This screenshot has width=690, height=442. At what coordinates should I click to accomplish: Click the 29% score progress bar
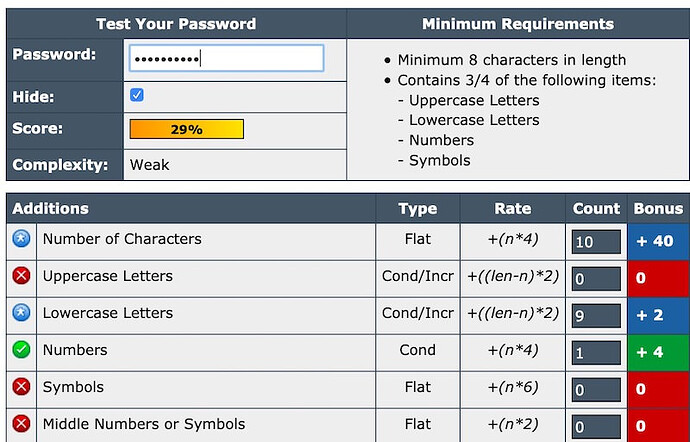187,129
